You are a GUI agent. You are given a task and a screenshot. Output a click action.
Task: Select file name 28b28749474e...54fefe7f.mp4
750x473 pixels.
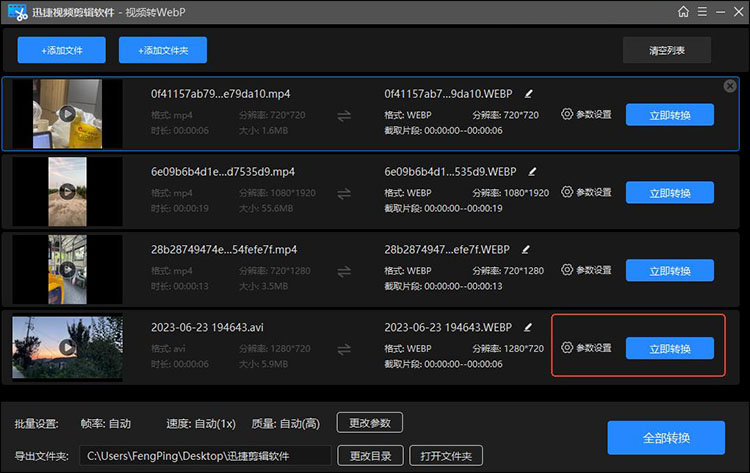pyautogui.click(x=224, y=250)
